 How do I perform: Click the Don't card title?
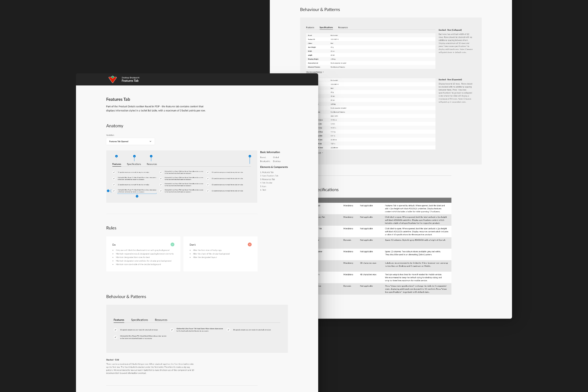pyautogui.click(x=192, y=245)
